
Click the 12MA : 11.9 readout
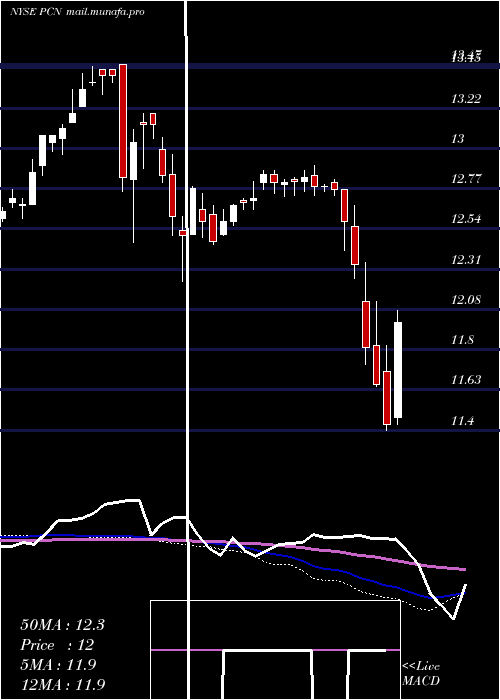coord(62,684)
